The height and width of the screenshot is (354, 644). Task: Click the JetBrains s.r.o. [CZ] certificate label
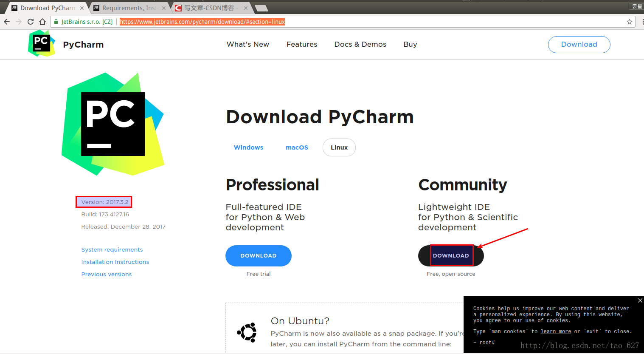click(87, 22)
